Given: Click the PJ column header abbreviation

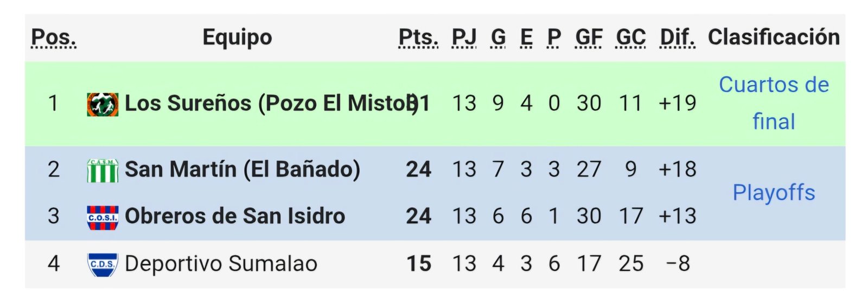Looking at the screenshot, I should pos(464,37).
